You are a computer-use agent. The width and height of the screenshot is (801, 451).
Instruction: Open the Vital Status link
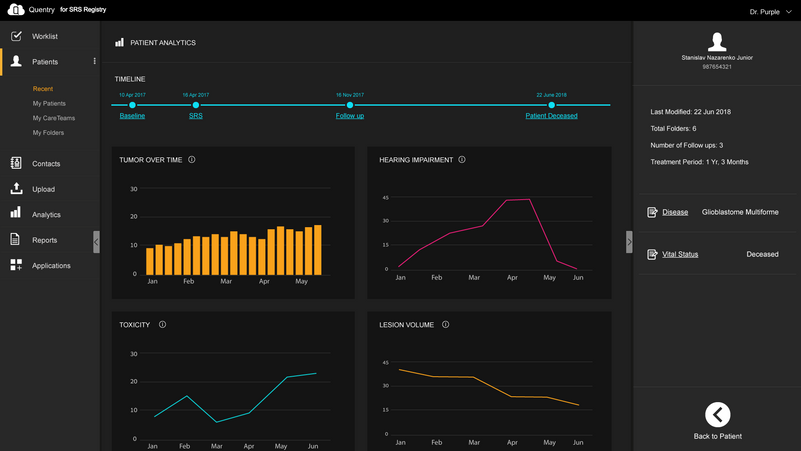(x=680, y=254)
